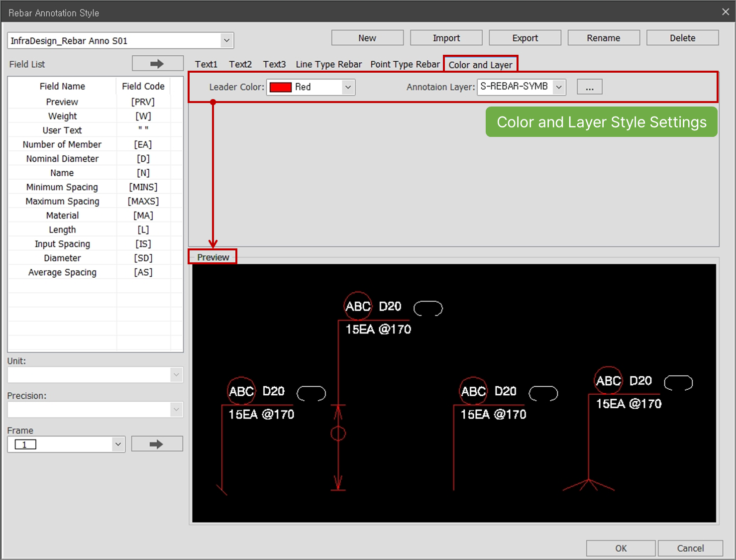Close the Rebar Annotation Style dialog
The image size is (736, 560).
point(726,12)
